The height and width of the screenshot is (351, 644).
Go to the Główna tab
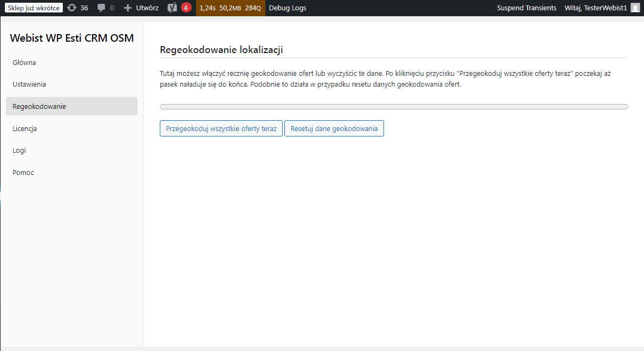(x=24, y=62)
